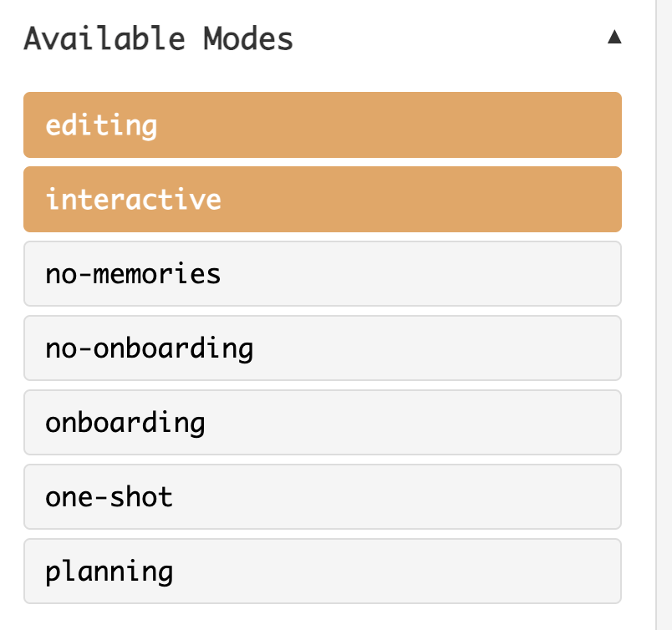Click the orange editing mode chip
This screenshot has height=630, width=672.
323,124
